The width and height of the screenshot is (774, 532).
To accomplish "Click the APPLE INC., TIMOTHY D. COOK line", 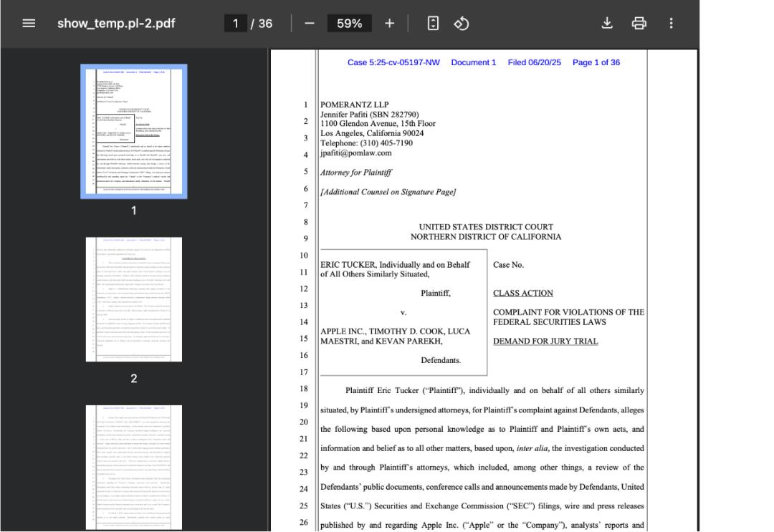I will 396,332.
